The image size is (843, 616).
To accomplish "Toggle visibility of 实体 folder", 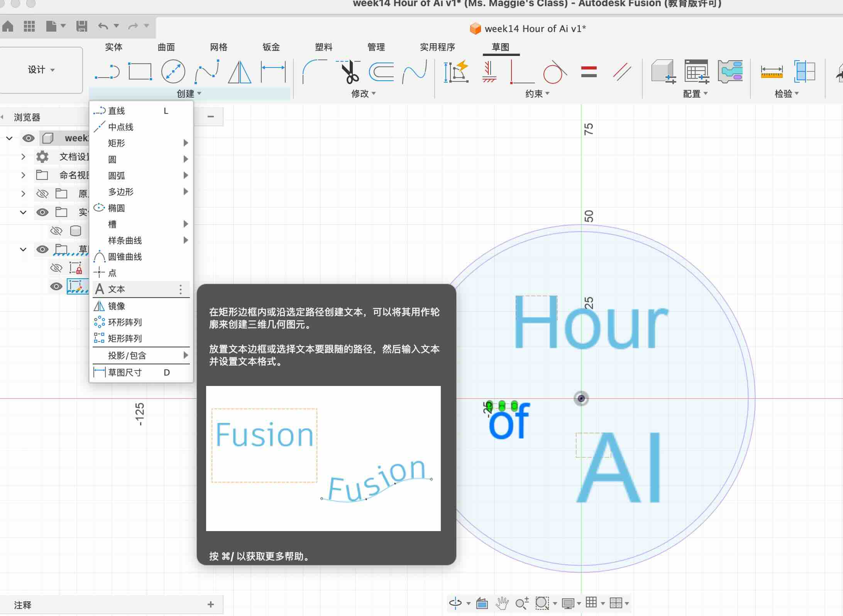I will [42, 212].
